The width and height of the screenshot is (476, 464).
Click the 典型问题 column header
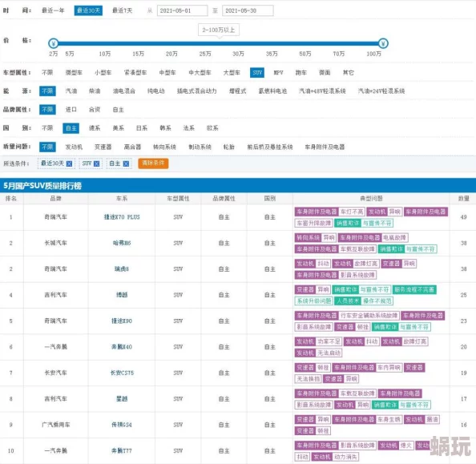pyautogui.click(x=371, y=199)
